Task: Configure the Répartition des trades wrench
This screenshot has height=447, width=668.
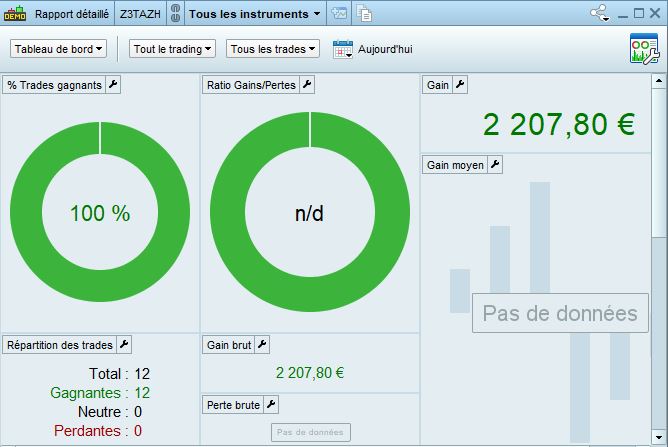Action: [124, 344]
